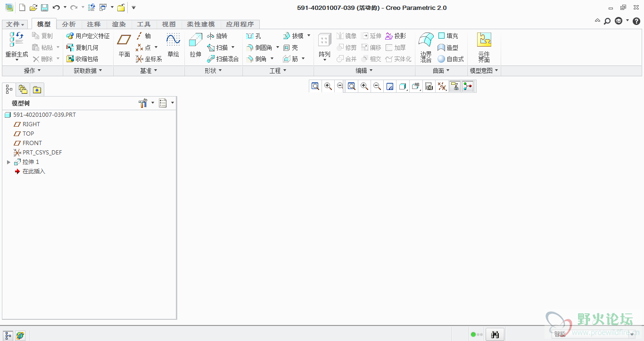Open the 倒圆角 (round) options dropdown arrow
Viewport: 644px width, 341px height.
[278, 48]
